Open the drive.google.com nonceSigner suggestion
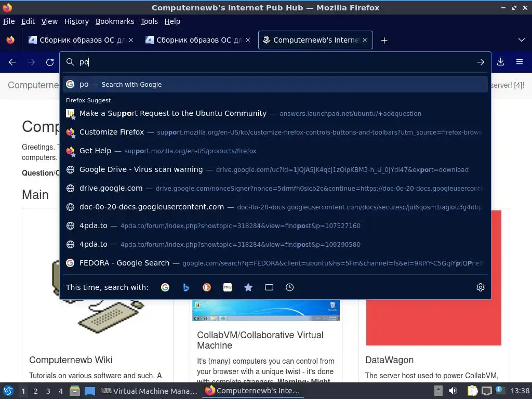The image size is (532, 399). point(275,188)
